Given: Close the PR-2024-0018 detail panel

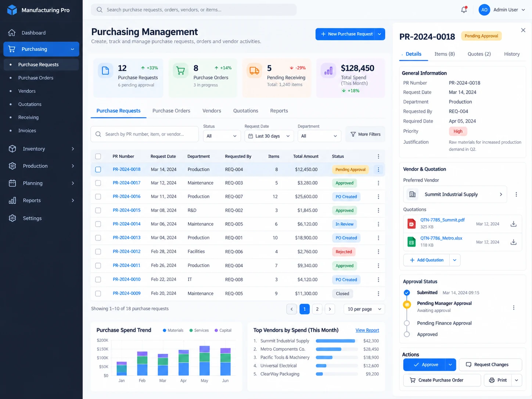Looking at the screenshot, I should (x=523, y=30).
